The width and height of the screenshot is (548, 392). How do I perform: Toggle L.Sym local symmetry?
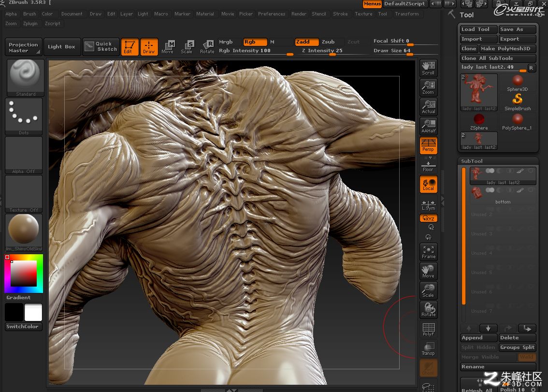point(429,204)
